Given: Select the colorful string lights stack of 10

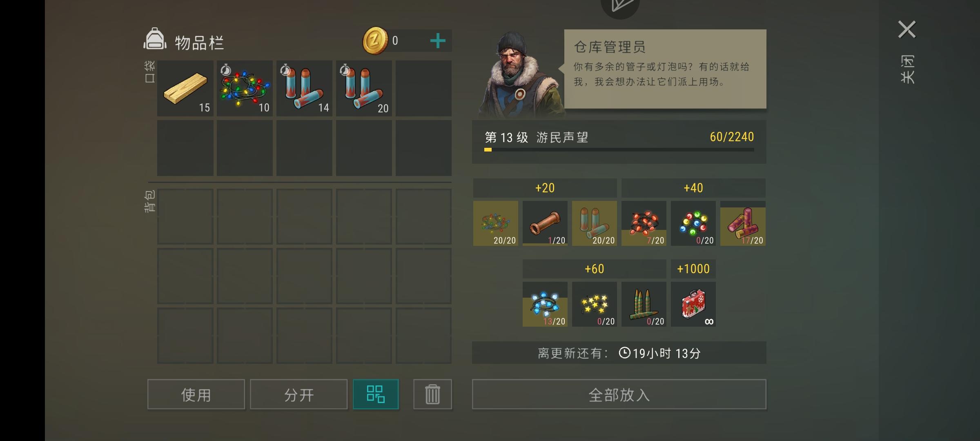Looking at the screenshot, I should coord(245,88).
